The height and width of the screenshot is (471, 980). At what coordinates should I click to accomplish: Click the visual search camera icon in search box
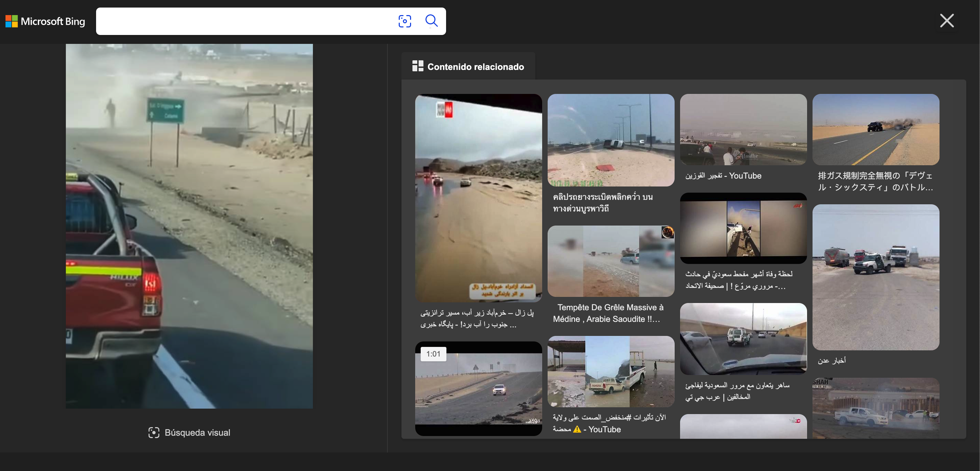(x=405, y=21)
